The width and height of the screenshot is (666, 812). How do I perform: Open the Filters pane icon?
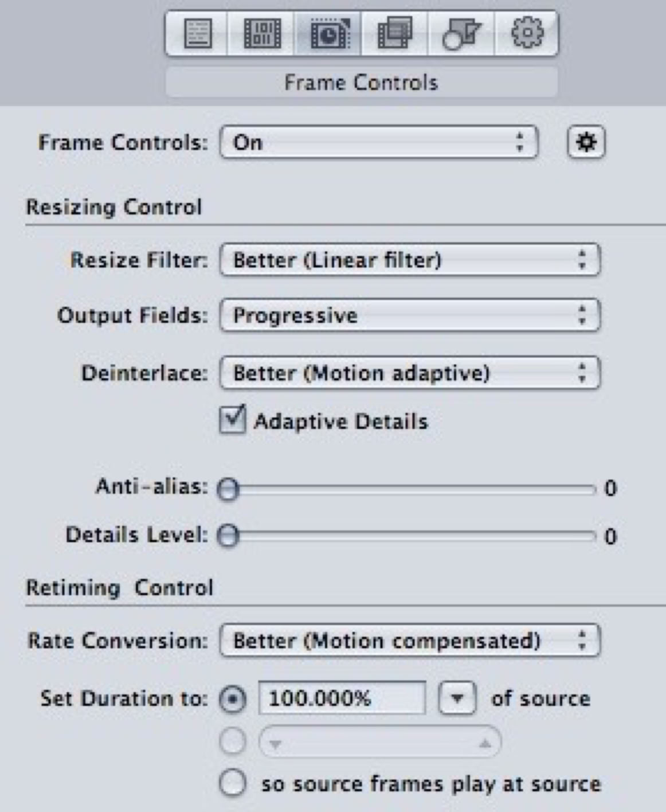pyautogui.click(x=394, y=33)
